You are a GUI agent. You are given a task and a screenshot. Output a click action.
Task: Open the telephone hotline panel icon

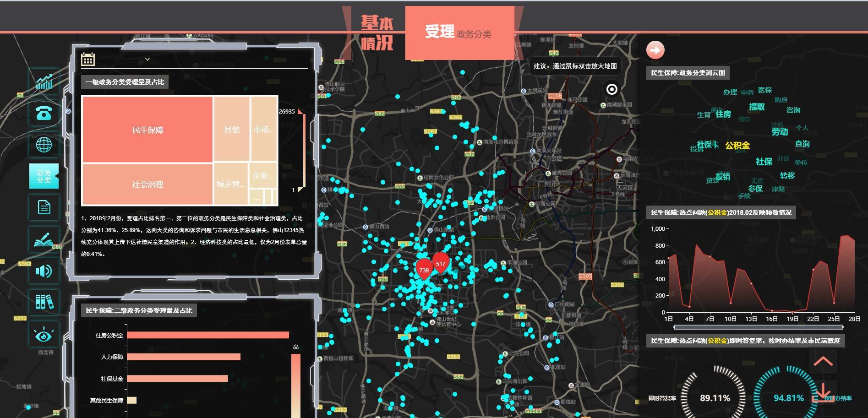44,113
